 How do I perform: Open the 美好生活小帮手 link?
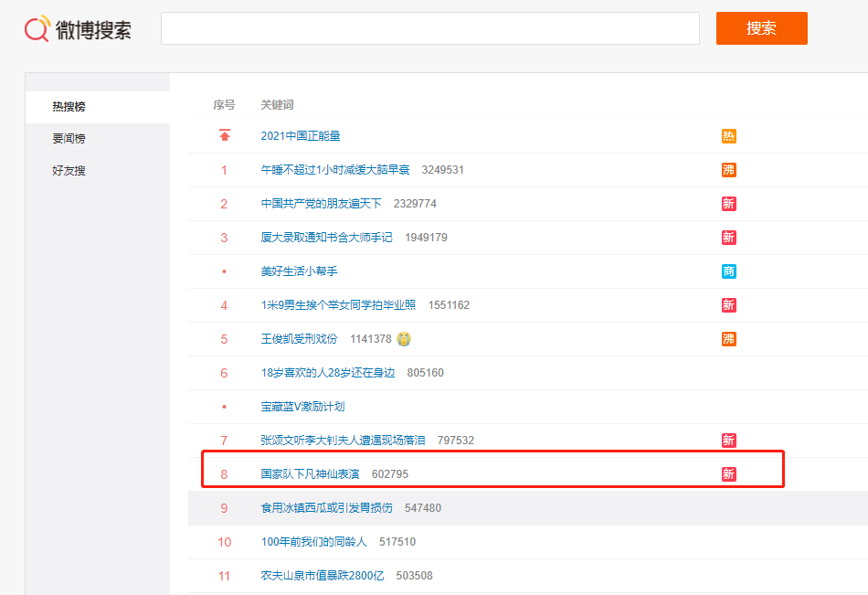point(300,271)
